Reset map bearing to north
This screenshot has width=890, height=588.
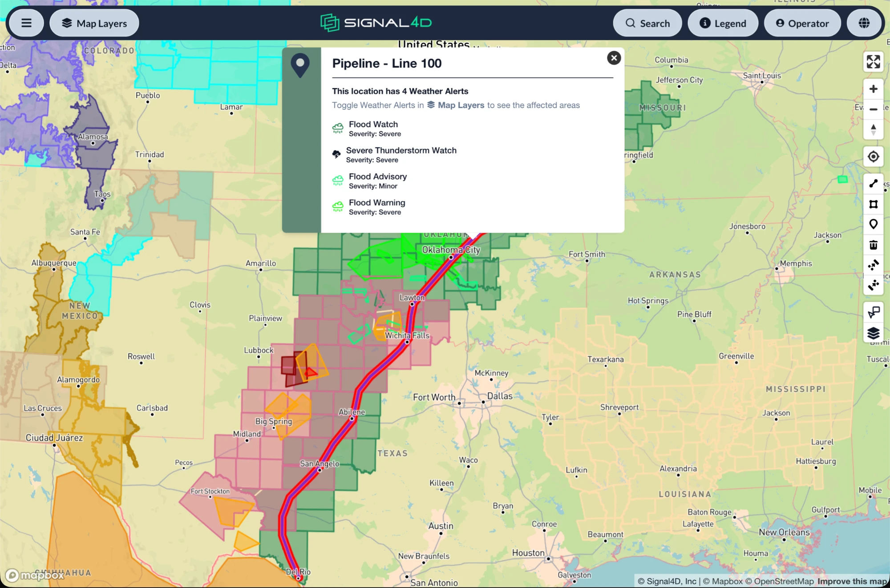click(873, 130)
